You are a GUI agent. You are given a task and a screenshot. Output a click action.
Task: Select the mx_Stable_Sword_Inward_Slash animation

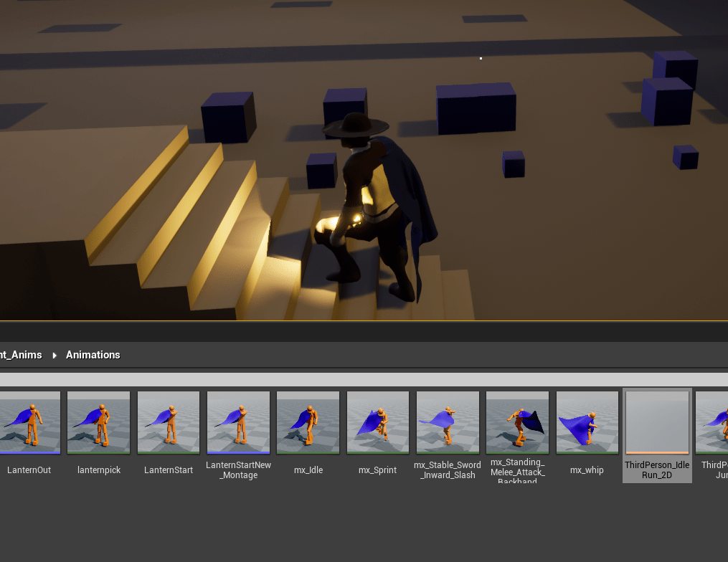click(x=447, y=423)
